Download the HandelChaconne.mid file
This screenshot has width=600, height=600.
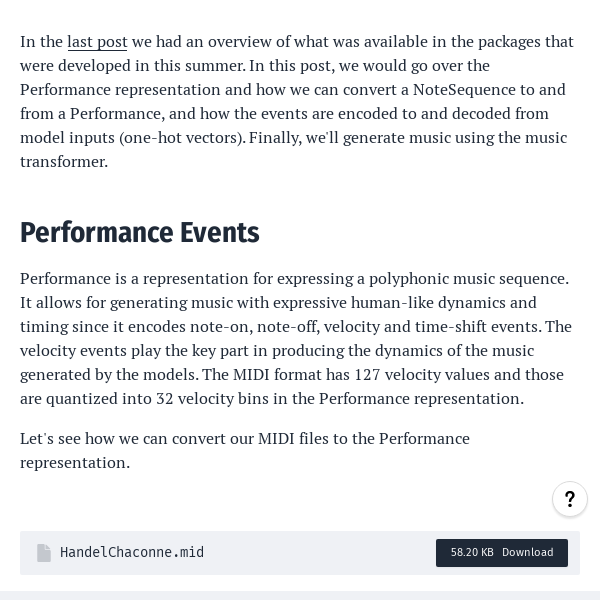(x=502, y=553)
